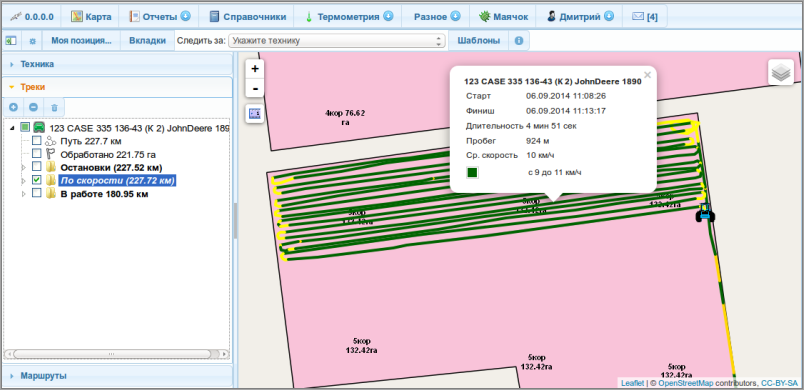Click Моя позиция button
The width and height of the screenshot is (804, 390).
[81, 40]
